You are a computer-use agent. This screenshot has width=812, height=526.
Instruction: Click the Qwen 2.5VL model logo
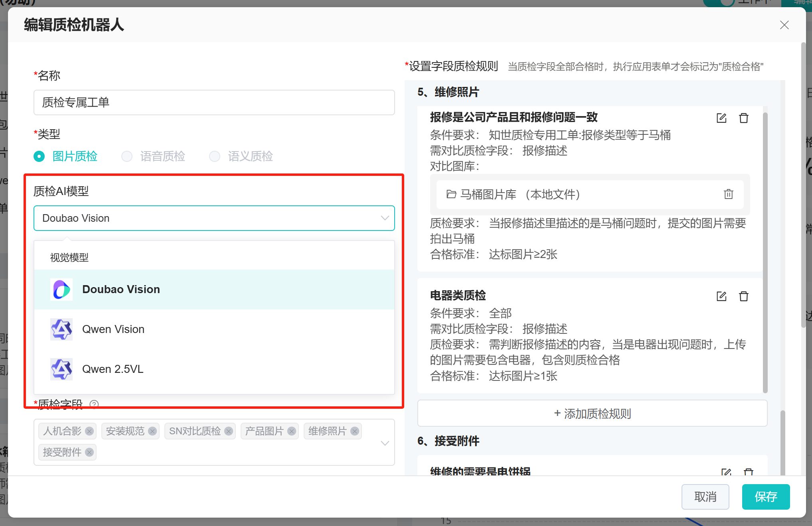click(61, 369)
